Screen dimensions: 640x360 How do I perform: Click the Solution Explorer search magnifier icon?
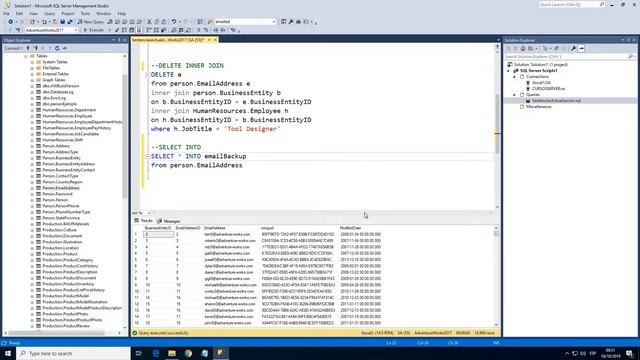pos(631,56)
